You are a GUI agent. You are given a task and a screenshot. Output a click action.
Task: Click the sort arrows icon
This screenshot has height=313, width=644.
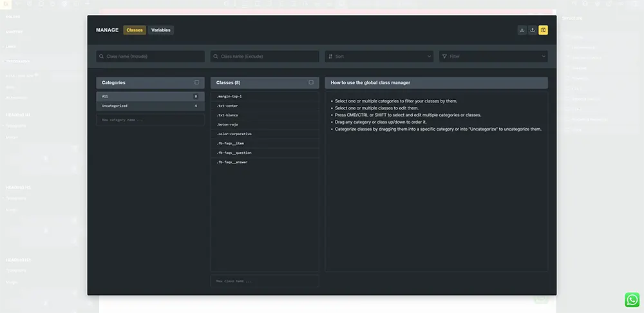pos(330,57)
